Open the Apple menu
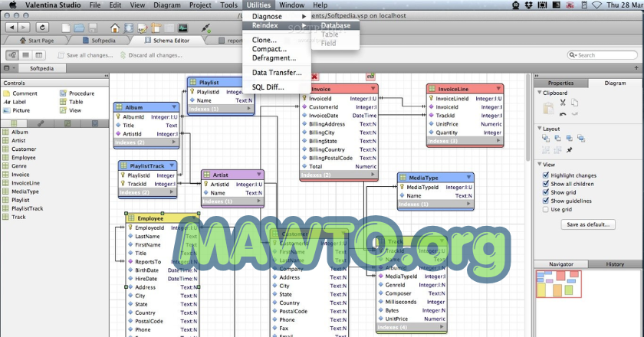This screenshot has height=337, width=644. [12, 5]
